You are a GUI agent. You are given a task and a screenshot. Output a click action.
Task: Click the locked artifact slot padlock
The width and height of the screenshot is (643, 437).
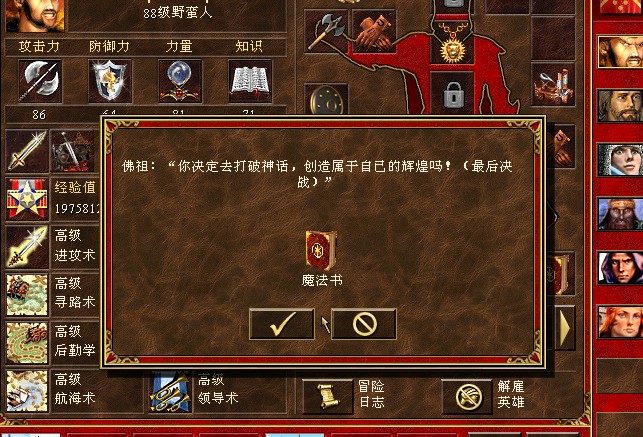pos(452,94)
